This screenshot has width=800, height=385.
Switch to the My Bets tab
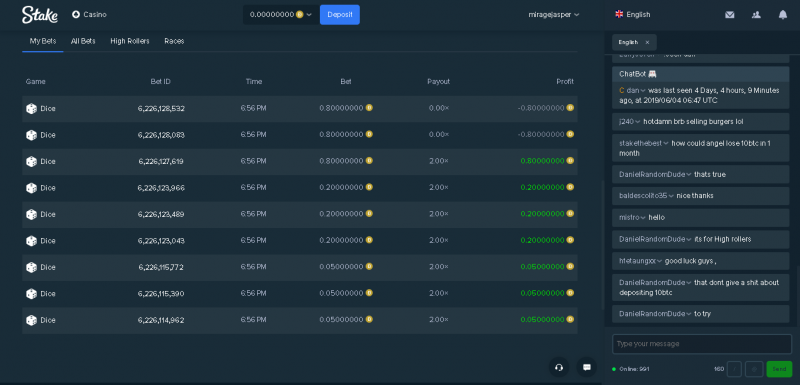(43, 41)
